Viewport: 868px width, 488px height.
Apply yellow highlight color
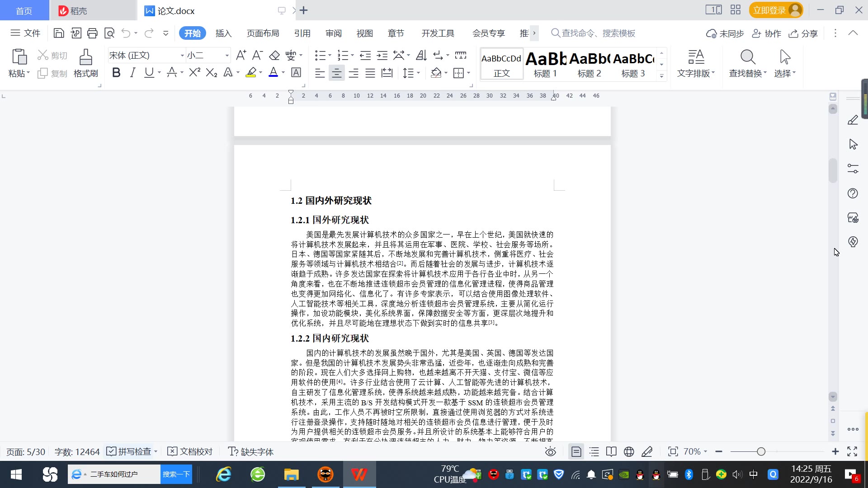pyautogui.click(x=251, y=72)
